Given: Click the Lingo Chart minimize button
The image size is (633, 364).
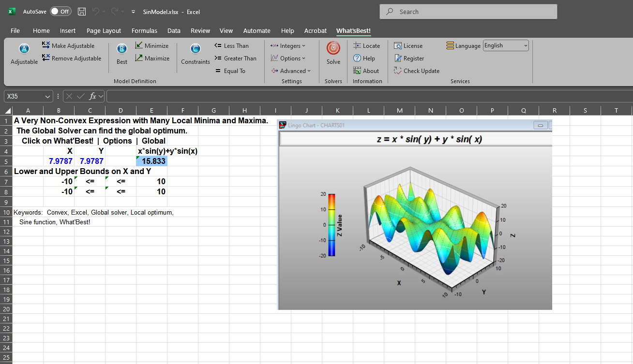Looking at the screenshot, I should [540, 125].
